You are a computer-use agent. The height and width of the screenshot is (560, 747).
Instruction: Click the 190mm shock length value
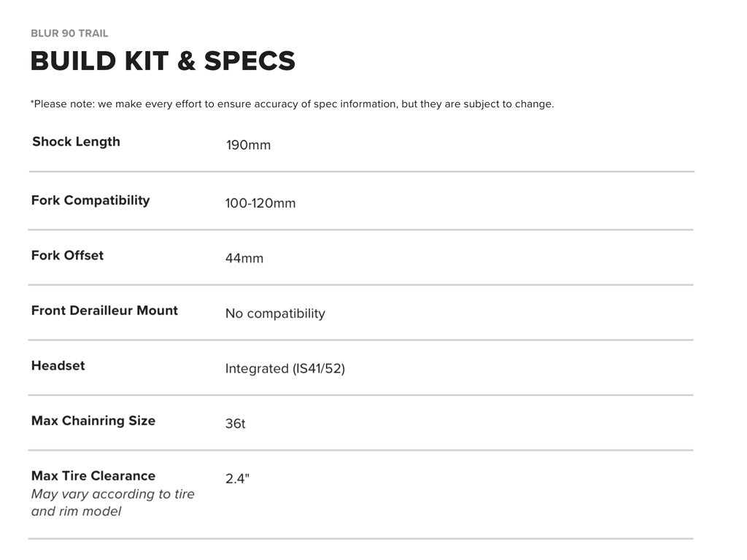pos(248,145)
